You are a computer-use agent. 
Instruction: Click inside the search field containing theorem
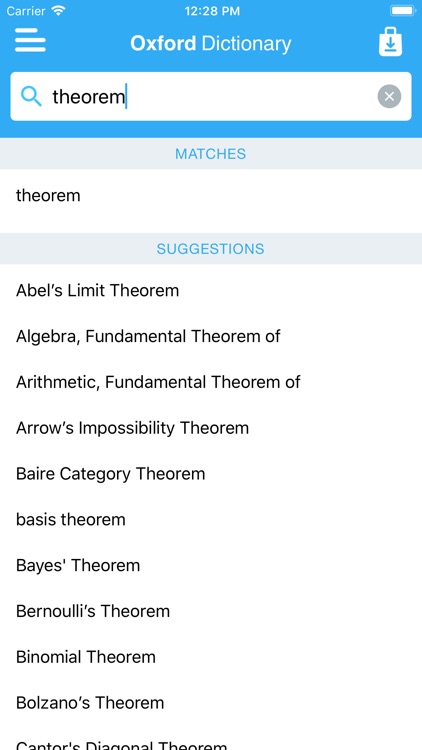[x=211, y=96]
